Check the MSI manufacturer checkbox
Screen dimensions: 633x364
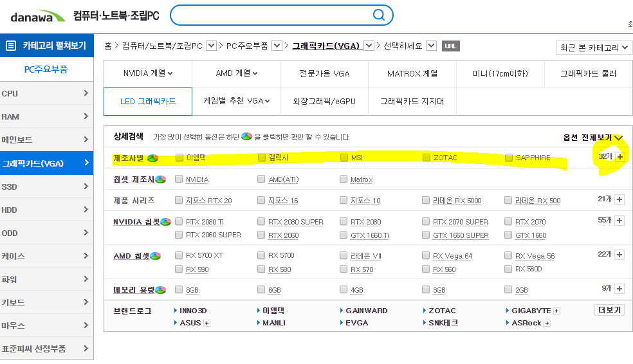coord(344,158)
